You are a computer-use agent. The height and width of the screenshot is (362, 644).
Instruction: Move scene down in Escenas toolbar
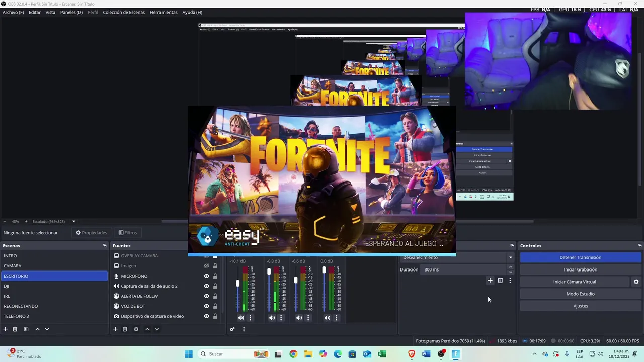tap(47, 329)
